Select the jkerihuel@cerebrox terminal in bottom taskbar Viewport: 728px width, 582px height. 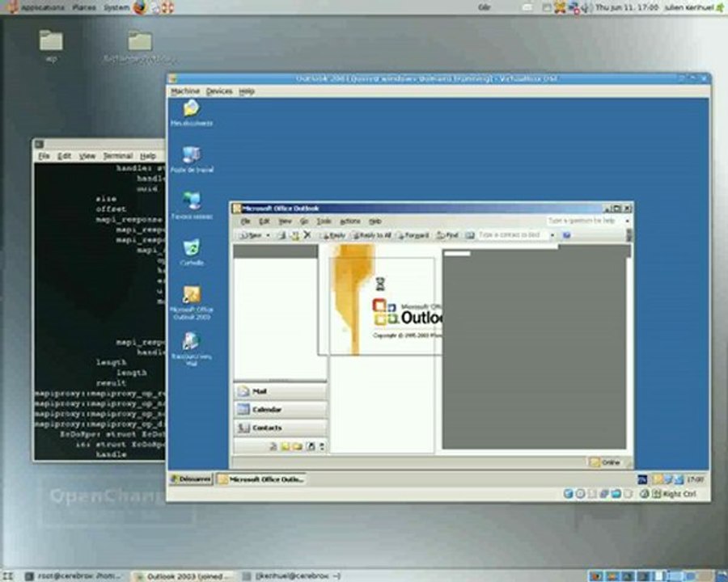[291, 576]
